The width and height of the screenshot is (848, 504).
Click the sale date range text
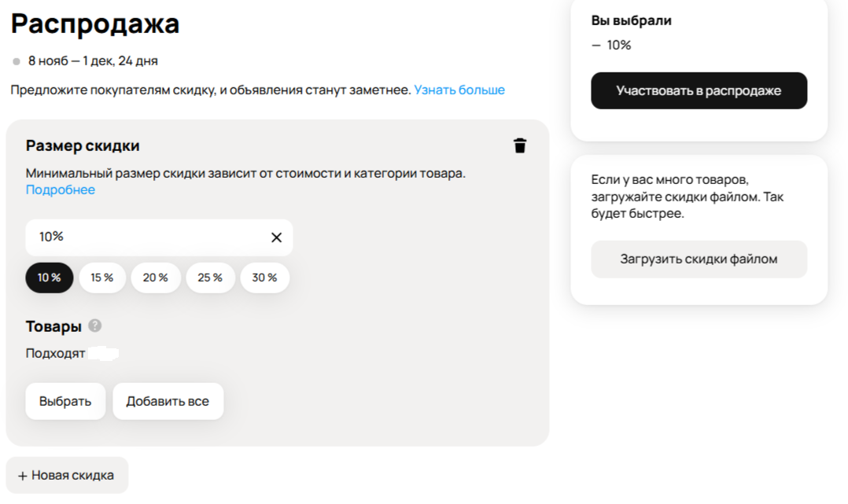(x=93, y=61)
